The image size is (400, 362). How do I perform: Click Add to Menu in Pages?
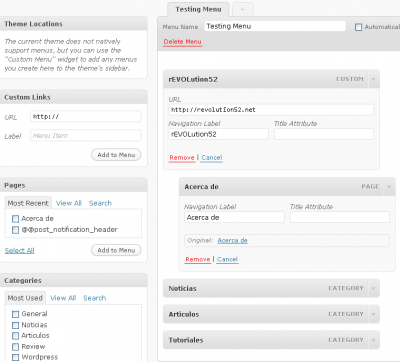tap(116, 250)
